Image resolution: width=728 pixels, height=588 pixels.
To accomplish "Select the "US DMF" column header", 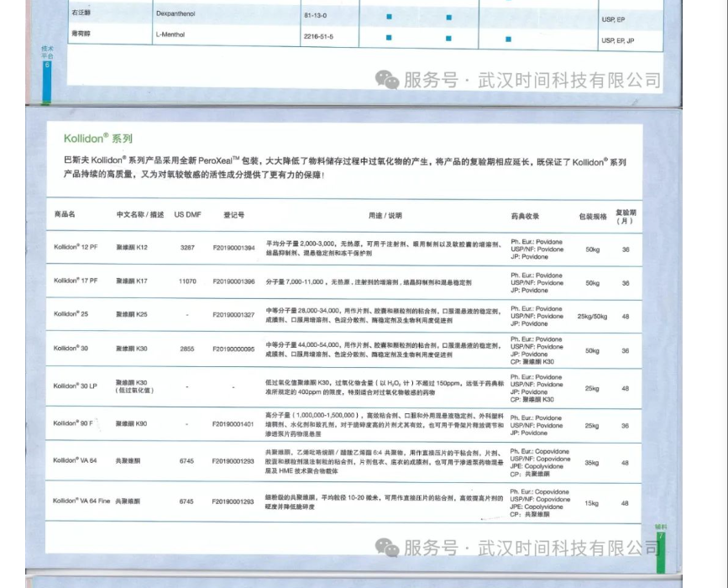I will pyautogui.click(x=187, y=214).
